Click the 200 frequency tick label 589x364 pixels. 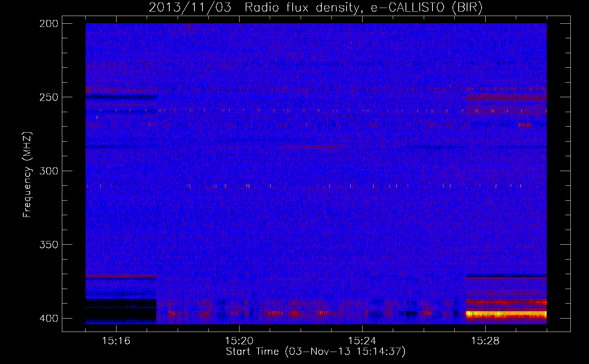click(49, 24)
